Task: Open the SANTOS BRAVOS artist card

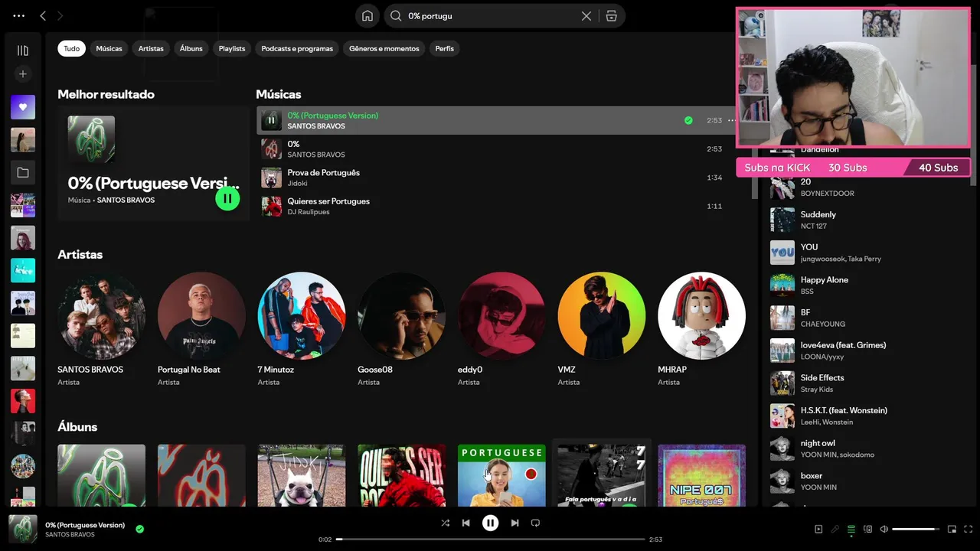Action: 101,329
